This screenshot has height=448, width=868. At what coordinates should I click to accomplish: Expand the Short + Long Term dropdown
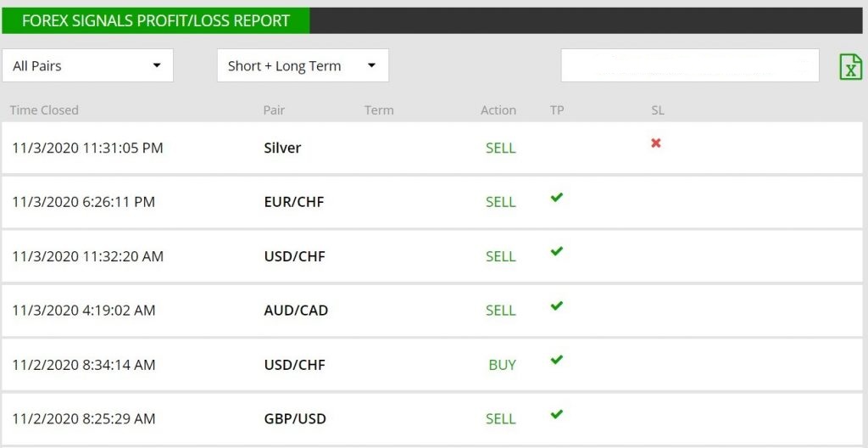point(303,65)
